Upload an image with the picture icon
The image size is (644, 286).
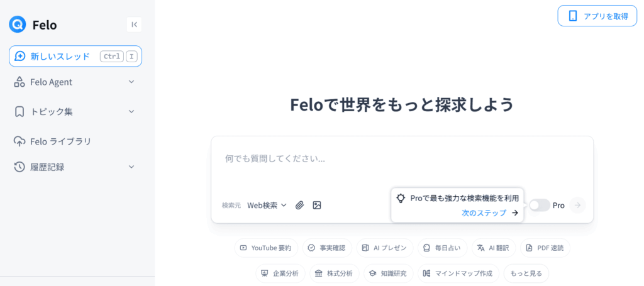tap(316, 205)
